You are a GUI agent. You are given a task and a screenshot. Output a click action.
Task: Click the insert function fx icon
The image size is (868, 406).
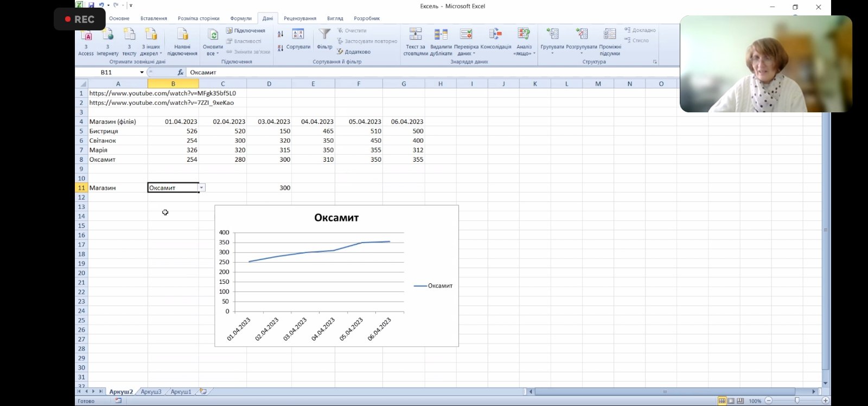[x=180, y=72]
